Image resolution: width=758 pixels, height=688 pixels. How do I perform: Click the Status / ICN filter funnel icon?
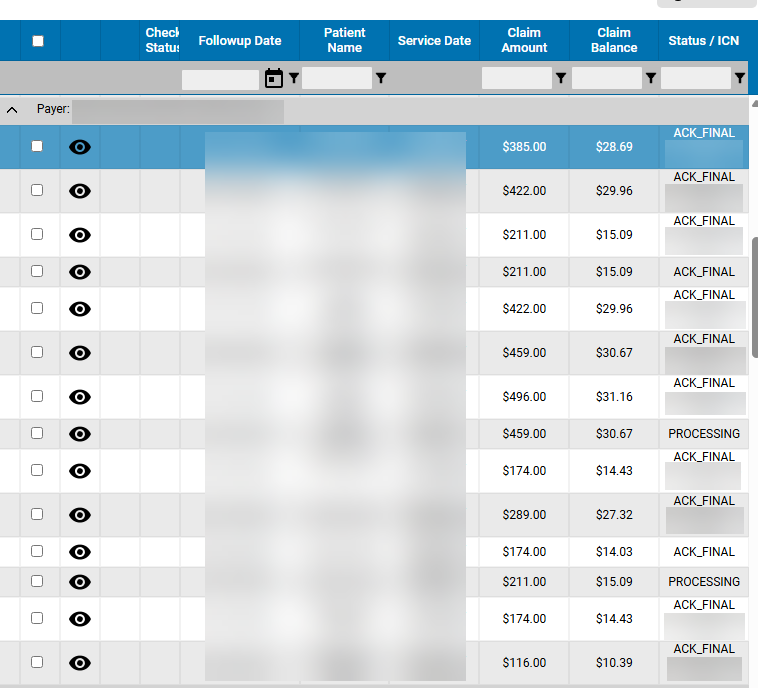pos(740,78)
